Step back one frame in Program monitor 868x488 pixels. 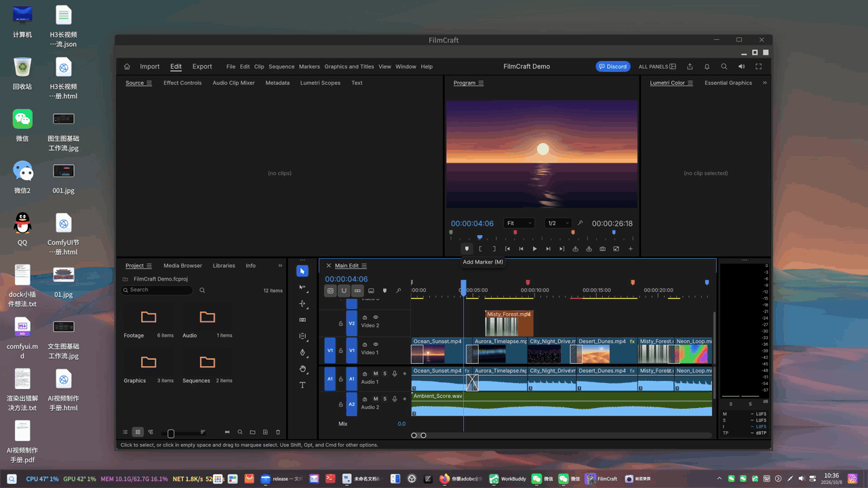(521, 249)
